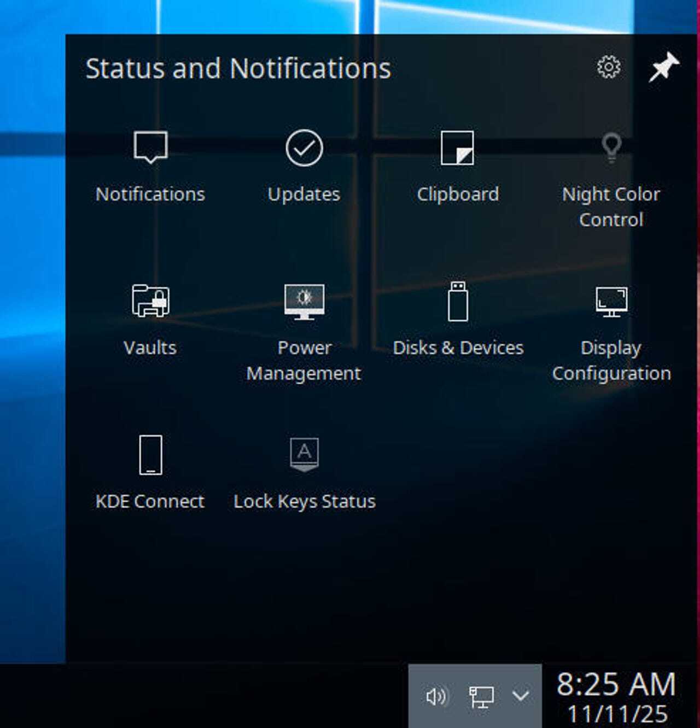The height and width of the screenshot is (728, 700).
Task: Mute audio via the speaker icon
Action: [x=435, y=696]
